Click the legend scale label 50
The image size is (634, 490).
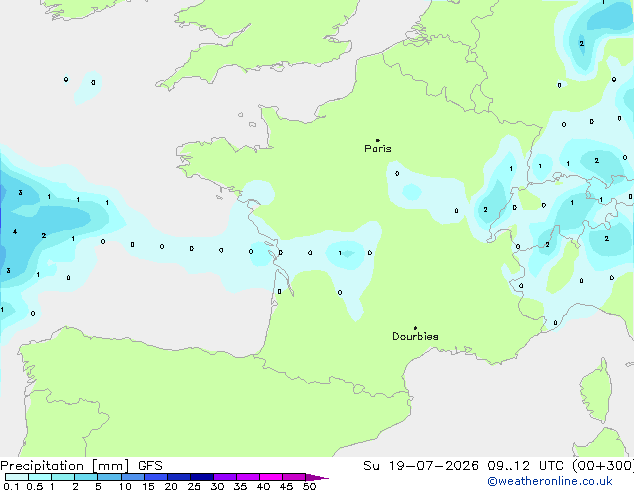(x=309, y=486)
